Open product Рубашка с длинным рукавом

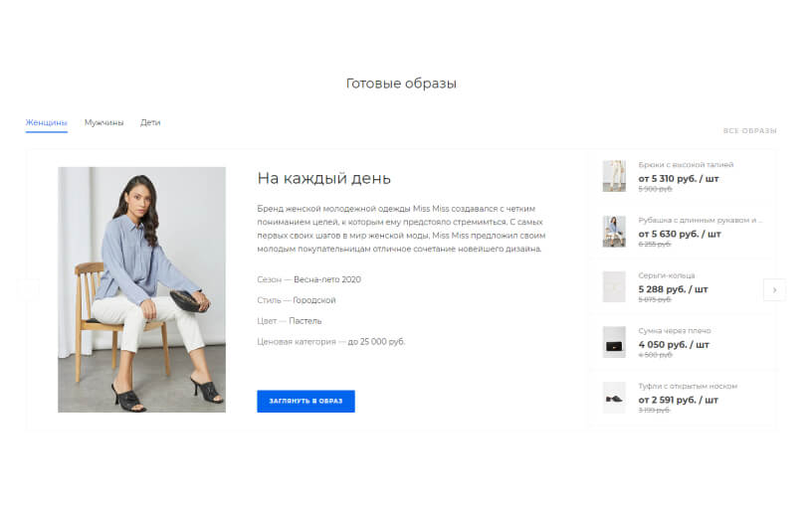[x=701, y=220]
